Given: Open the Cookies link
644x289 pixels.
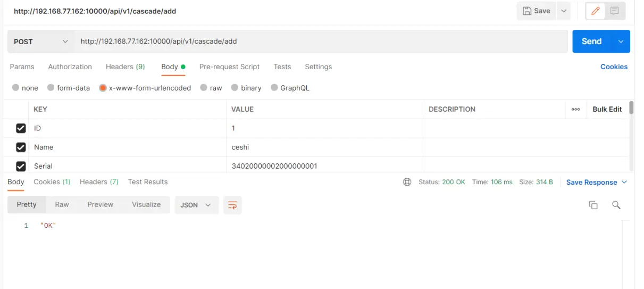Looking at the screenshot, I should (614, 67).
